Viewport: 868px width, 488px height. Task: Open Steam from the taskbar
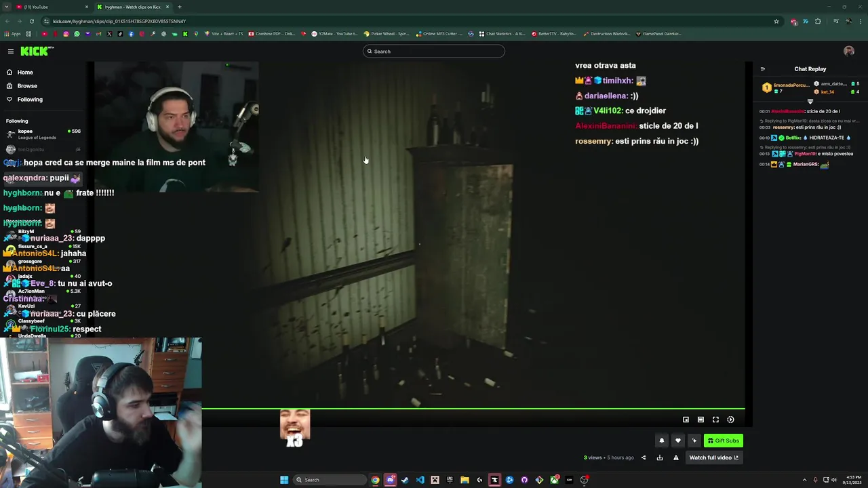coord(405,480)
